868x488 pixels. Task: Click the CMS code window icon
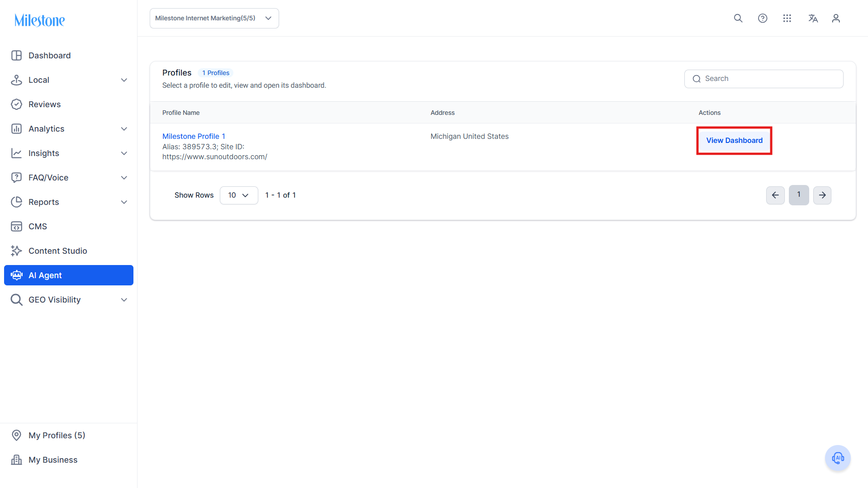pyautogui.click(x=17, y=227)
